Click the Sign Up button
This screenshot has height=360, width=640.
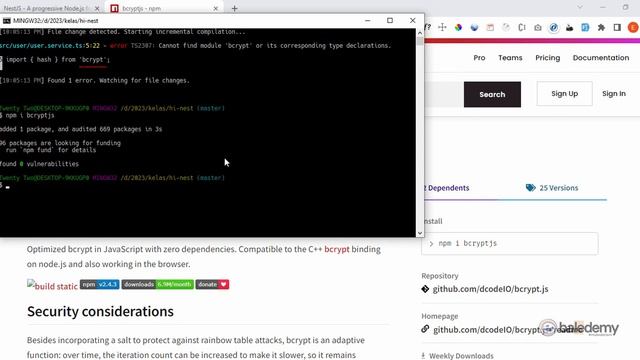click(x=564, y=93)
